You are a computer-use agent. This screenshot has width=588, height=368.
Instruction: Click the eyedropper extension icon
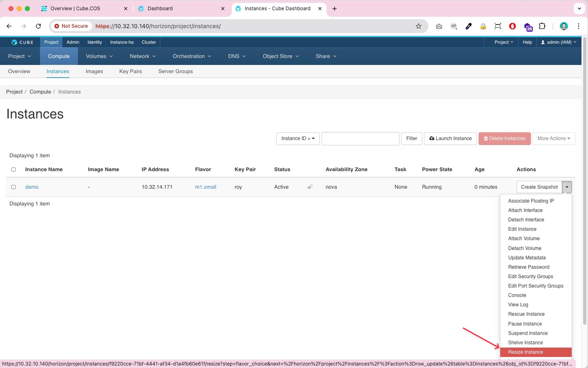(468, 26)
